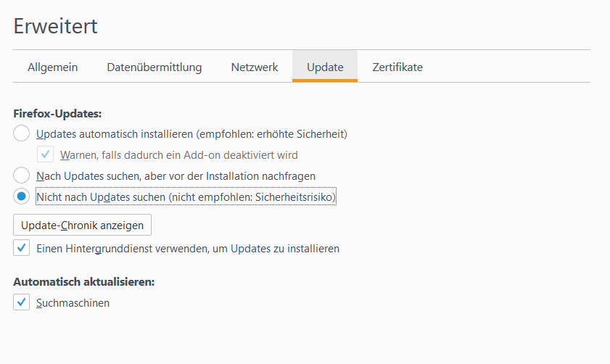Switch to the Allgemein tab

tap(52, 67)
